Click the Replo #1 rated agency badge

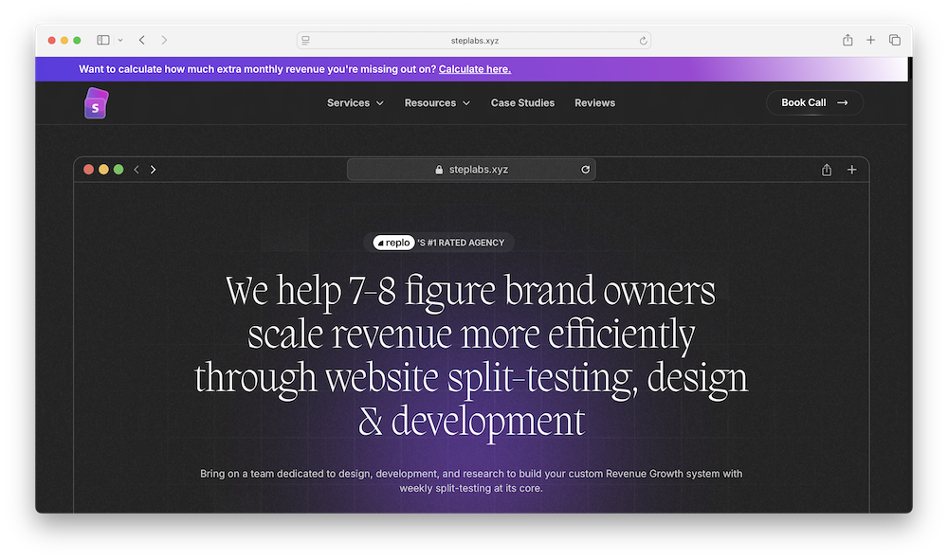[x=439, y=243]
